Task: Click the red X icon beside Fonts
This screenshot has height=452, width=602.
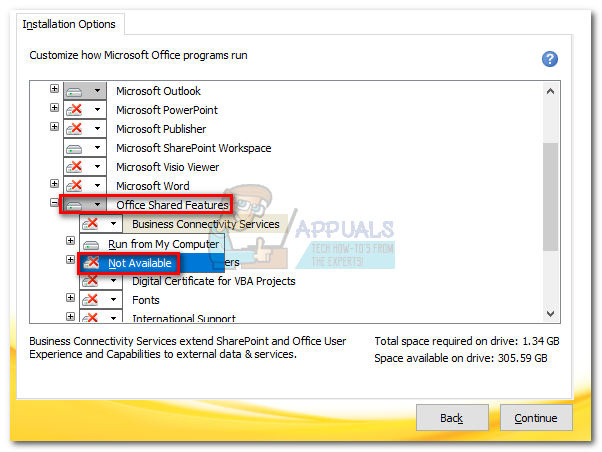Action: point(90,300)
